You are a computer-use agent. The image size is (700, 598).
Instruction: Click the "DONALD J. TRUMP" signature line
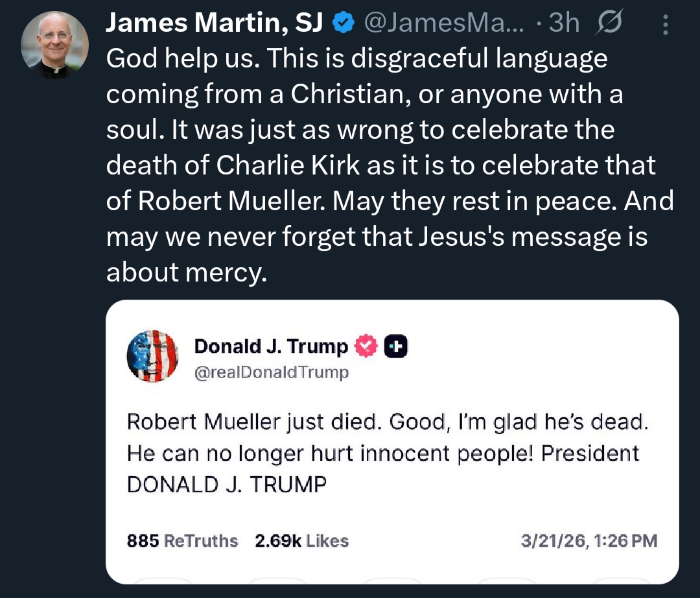click(227, 484)
